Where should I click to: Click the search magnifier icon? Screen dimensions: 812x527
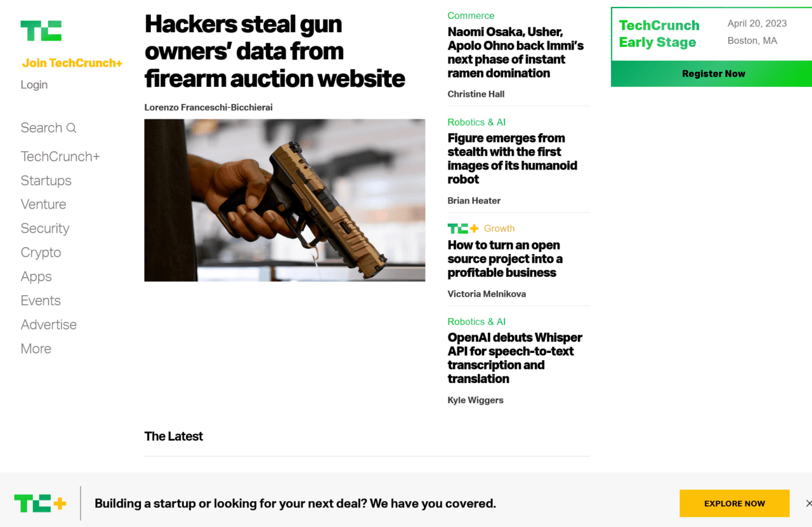[71, 128]
